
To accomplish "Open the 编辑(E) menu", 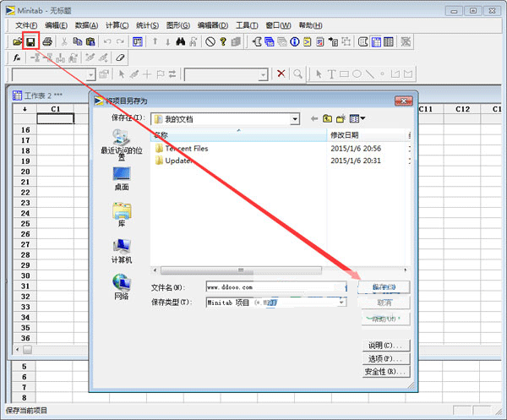I will point(57,25).
